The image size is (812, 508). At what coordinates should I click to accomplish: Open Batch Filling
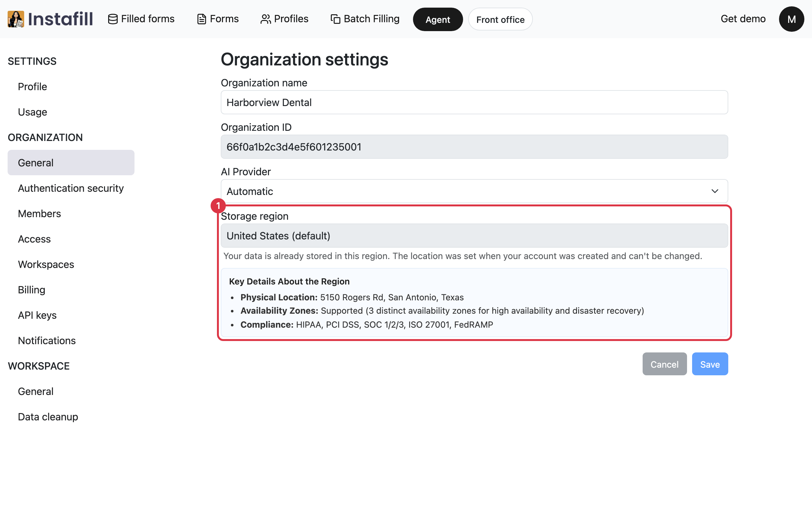click(x=365, y=19)
